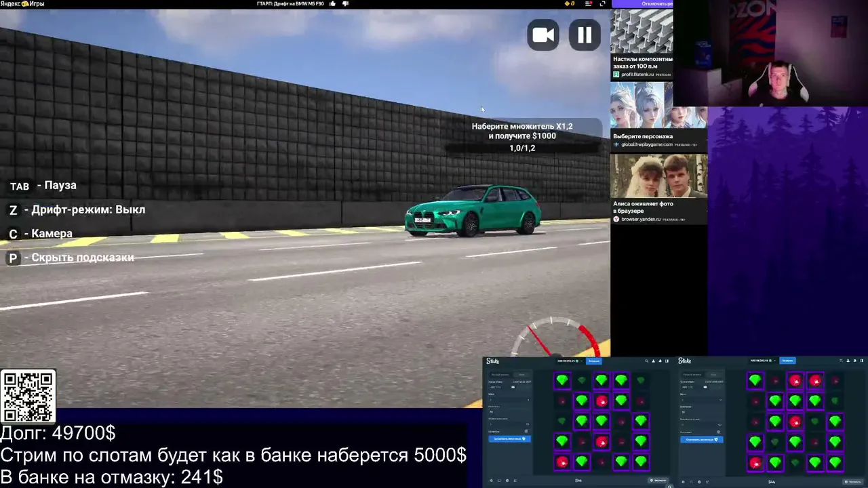Open game settings gear, left Stake window
Image resolution: width=868 pixels, height=488 pixels.
(x=492, y=481)
